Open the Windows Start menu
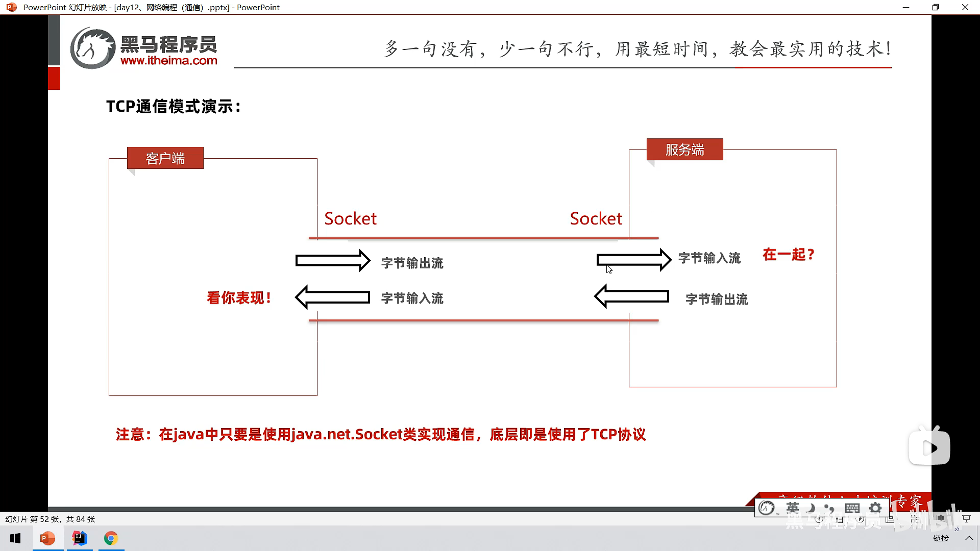 pos(15,538)
